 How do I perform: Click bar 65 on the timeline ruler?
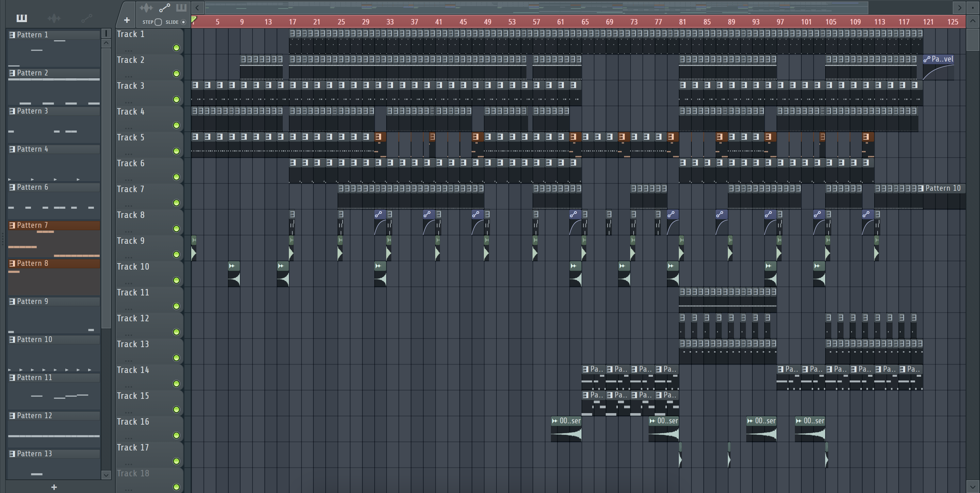tap(585, 22)
